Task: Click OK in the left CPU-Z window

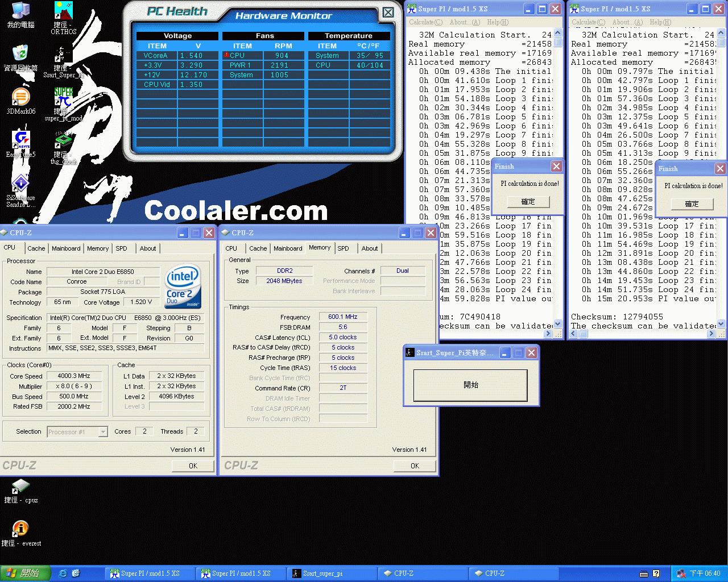Action: [193, 465]
